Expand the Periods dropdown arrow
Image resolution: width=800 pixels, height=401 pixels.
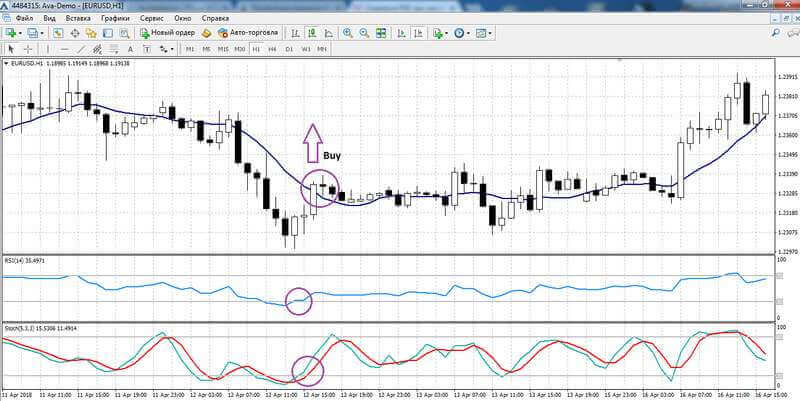point(468,33)
